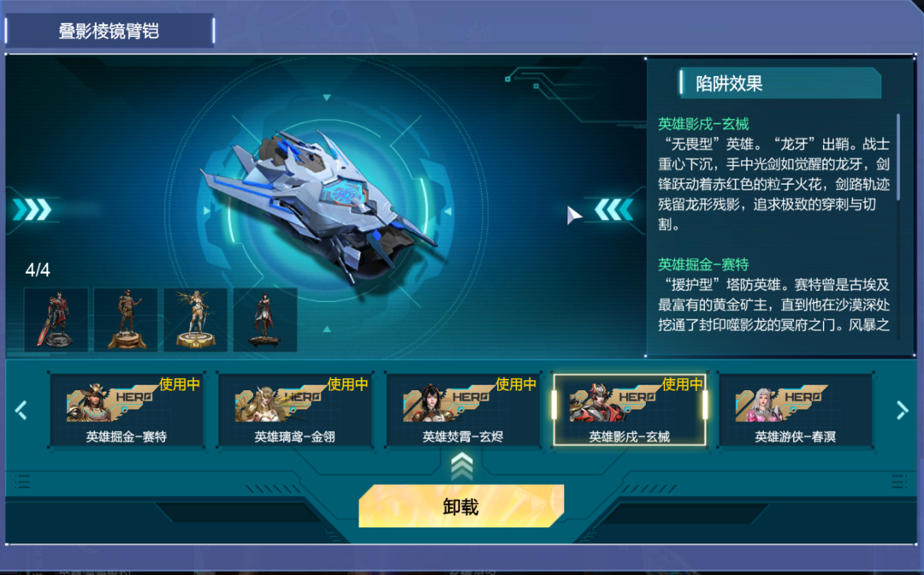Click the 陷阱效果 panel header
The width and height of the screenshot is (924, 575).
(780, 83)
